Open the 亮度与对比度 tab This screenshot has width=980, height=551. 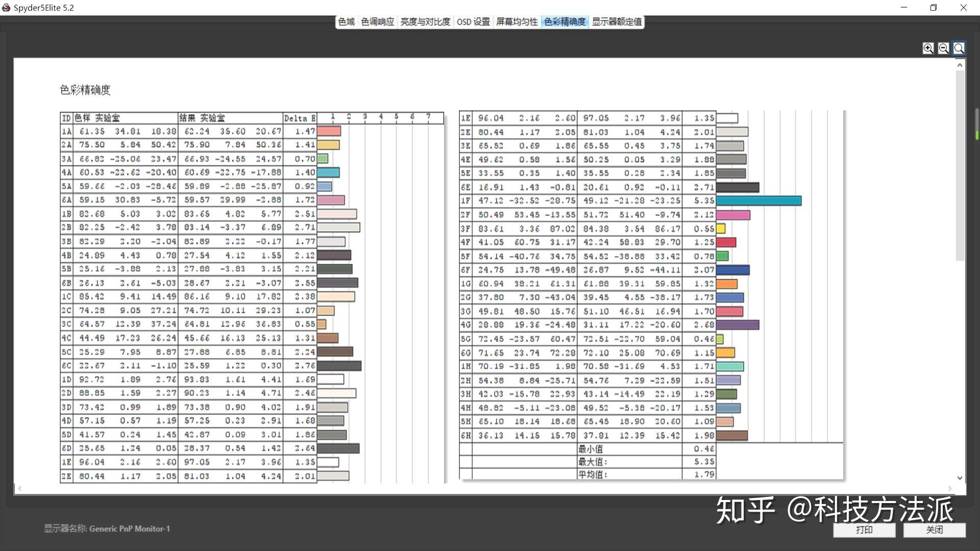pos(425,21)
